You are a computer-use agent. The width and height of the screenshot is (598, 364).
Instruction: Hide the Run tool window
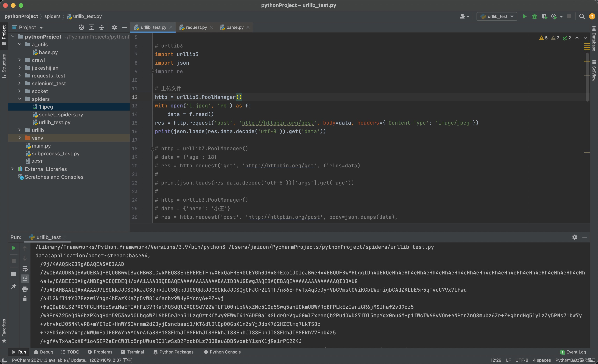click(x=585, y=237)
